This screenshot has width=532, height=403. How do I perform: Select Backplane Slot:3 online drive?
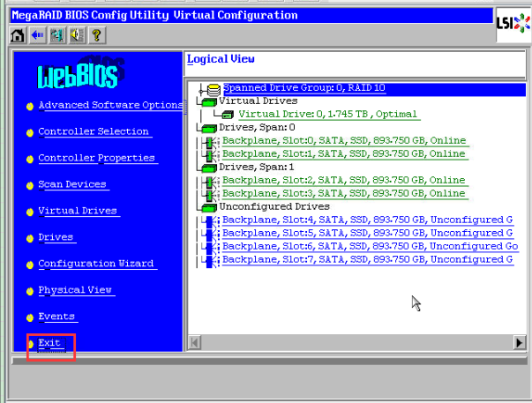(x=343, y=193)
